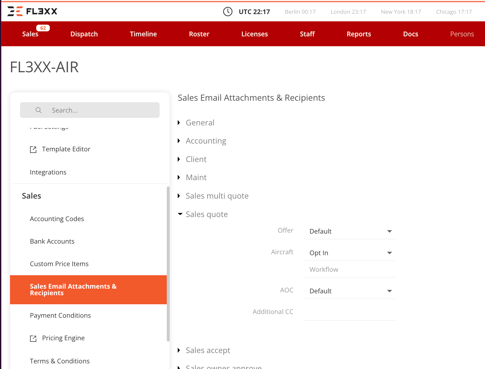Open the Reports menu tab
Viewport: 485px width, 369px height.
[x=359, y=34]
